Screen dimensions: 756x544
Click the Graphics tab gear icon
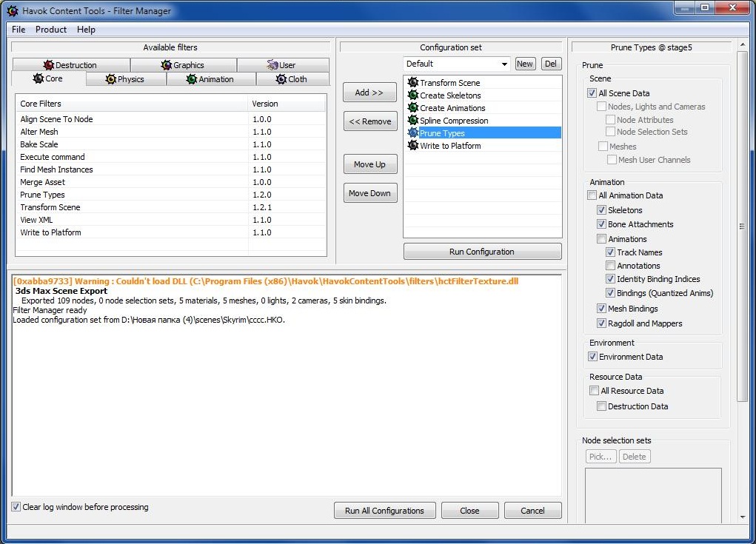tap(167, 65)
